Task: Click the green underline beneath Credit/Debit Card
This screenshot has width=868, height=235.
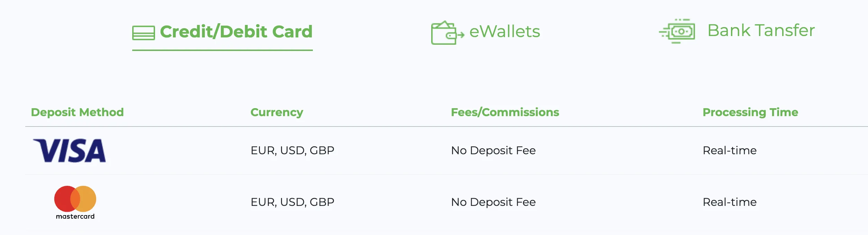Action: click(222, 50)
